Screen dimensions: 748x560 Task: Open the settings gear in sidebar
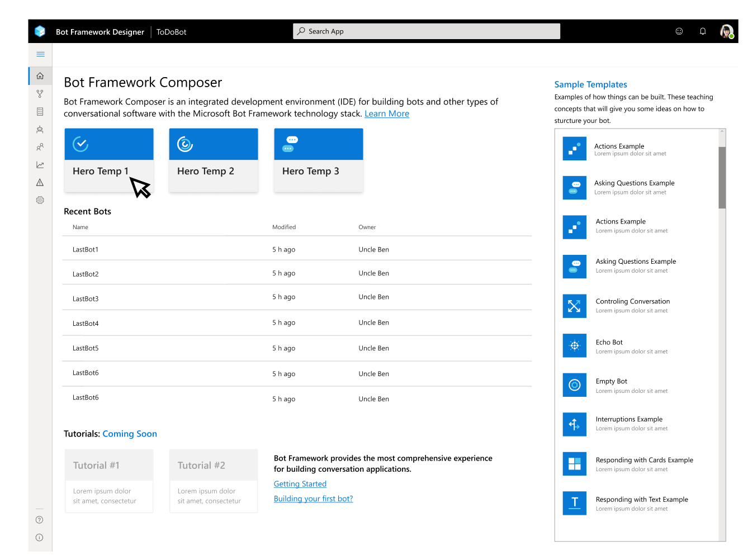pos(40,200)
